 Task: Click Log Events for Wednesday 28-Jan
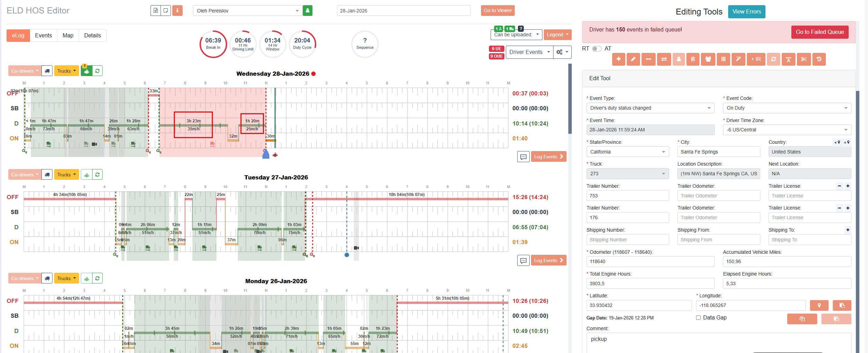(x=549, y=157)
